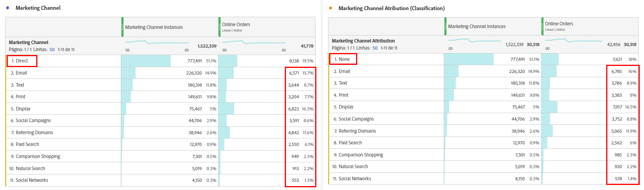
Task: Select Social Campaigns row in the left table
Action: (33, 121)
